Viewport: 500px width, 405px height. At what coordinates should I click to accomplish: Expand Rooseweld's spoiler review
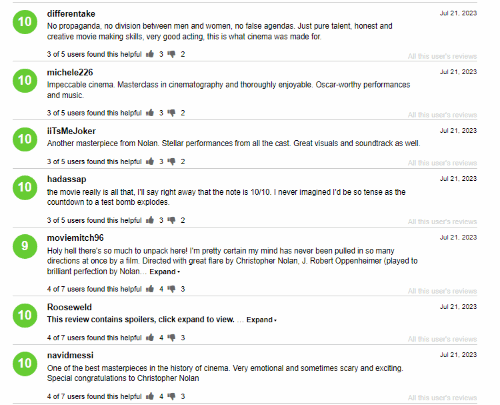[x=261, y=320]
